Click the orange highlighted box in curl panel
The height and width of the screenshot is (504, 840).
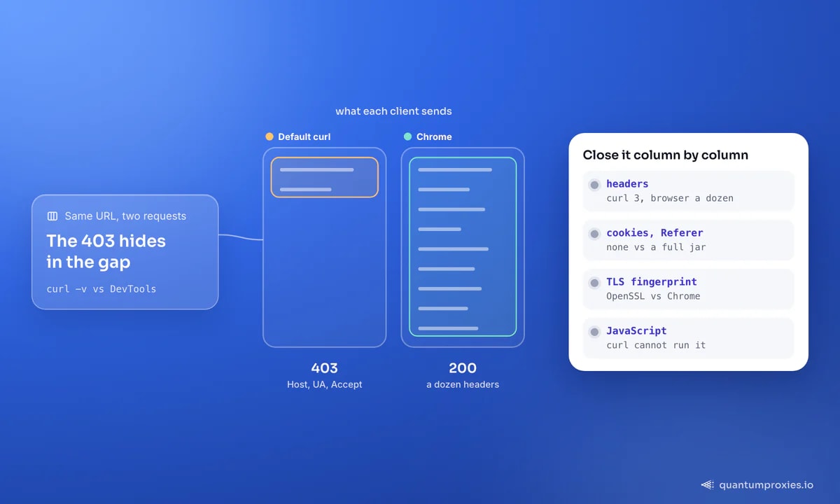point(325,177)
